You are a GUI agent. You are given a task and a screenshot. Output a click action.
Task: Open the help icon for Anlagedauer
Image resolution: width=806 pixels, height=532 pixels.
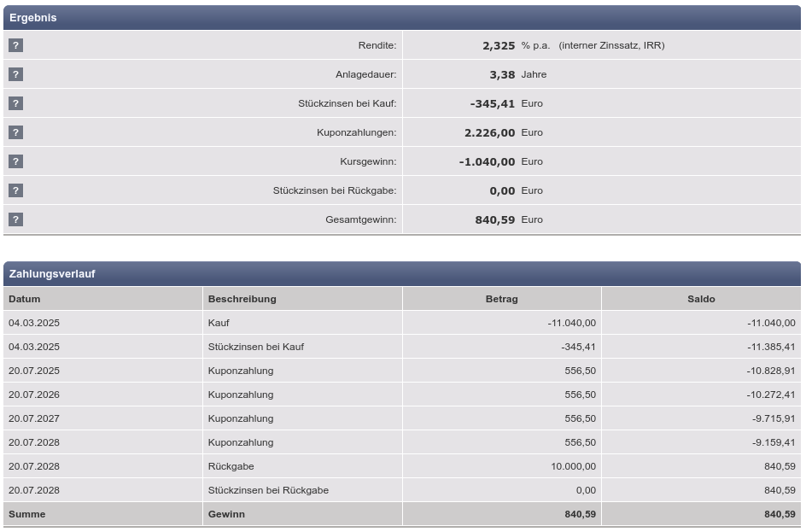[15, 74]
